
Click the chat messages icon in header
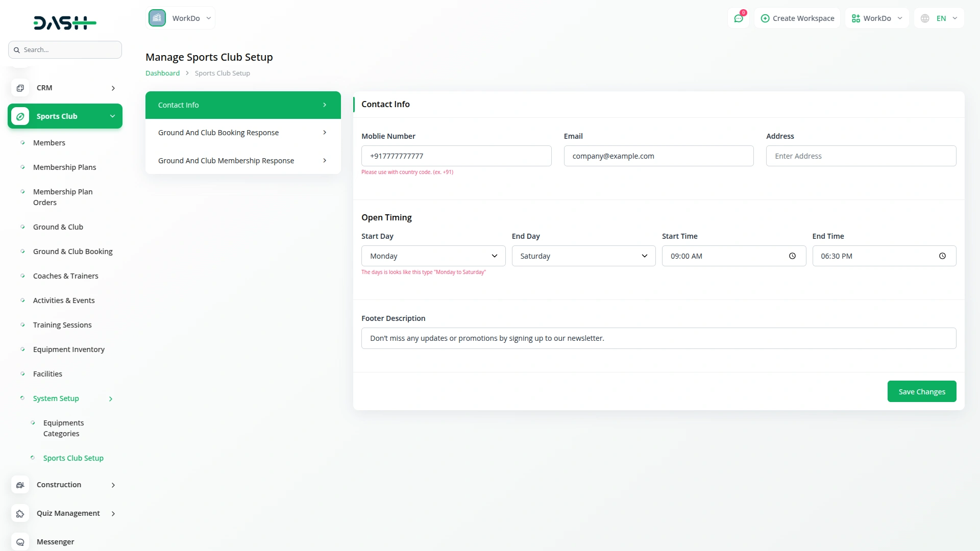[739, 18]
